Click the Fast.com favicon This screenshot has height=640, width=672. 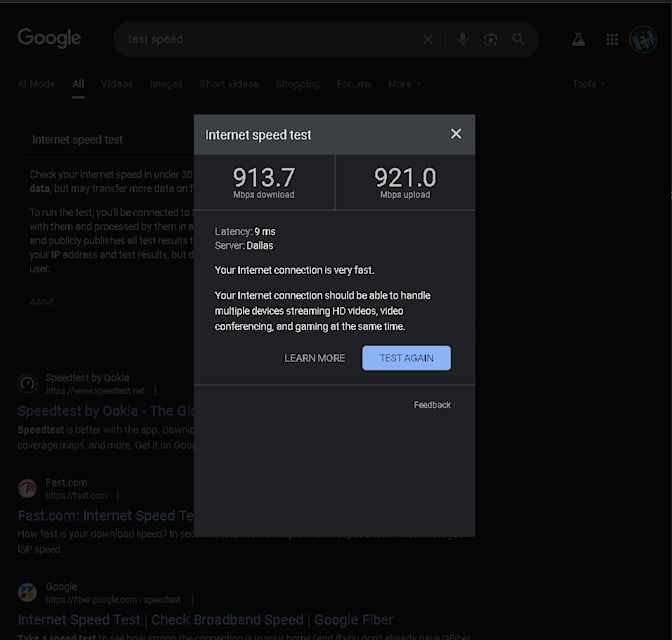point(27,488)
